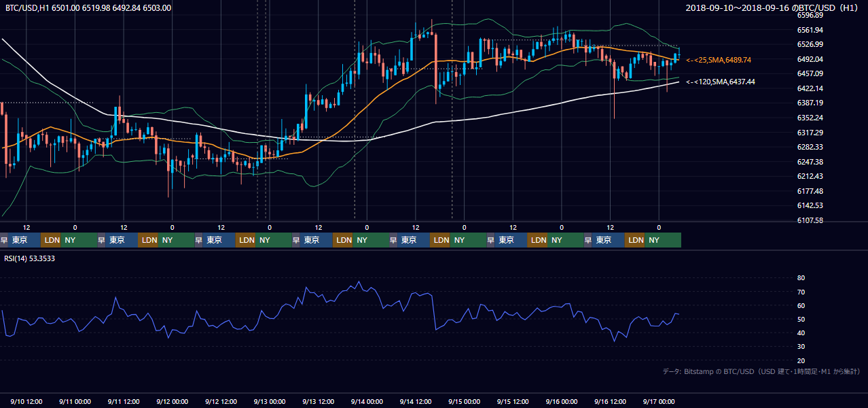Click RSI scale value 80
Screen dimensions: 868x408
pyautogui.click(x=801, y=278)
